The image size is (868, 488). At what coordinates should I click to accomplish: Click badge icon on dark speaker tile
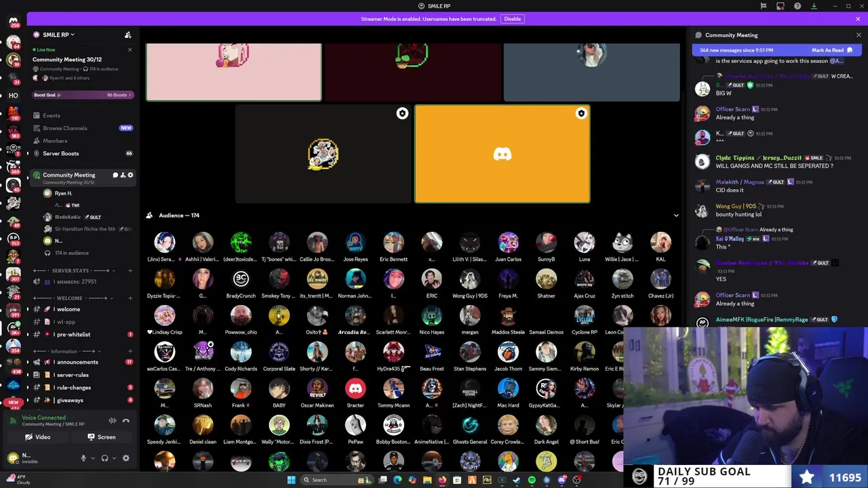coord(402,113)
